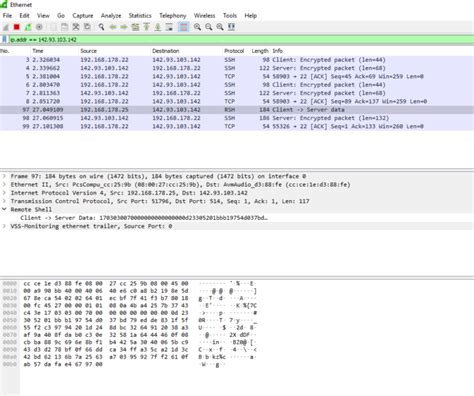Sort by the Time column header
The image size is (474, 396).
click(38, 51)
